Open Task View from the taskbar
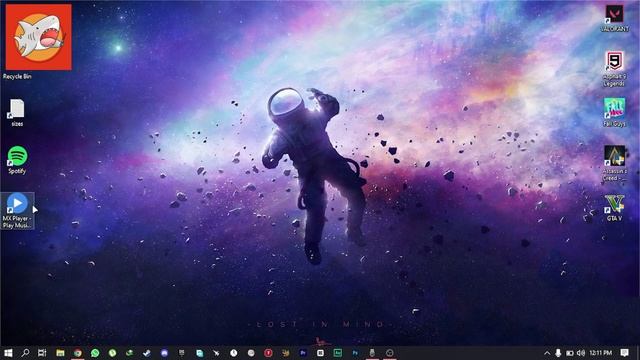The height and width of the screenshot is (360, 640). 42,353
